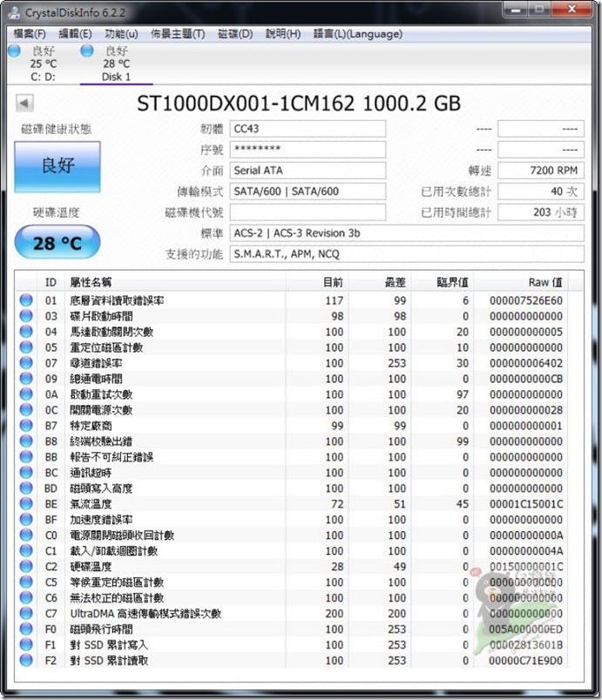Open the 編輯(E) menu

click(x=75, y=34)
